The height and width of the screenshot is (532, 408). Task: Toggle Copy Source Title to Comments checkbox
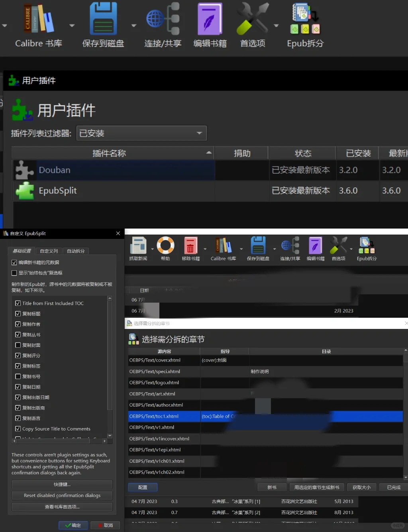18,429
